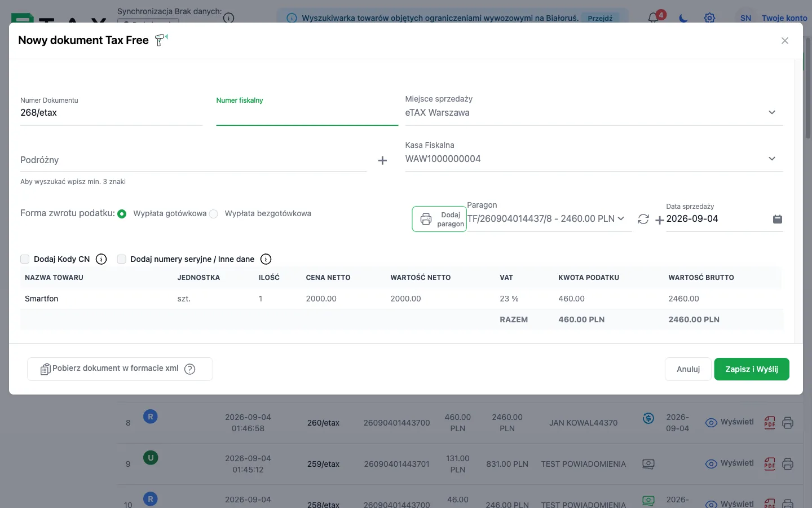Viewport: 812px width, 508px height.
Task: Expand Miejsce sprzedaży dropdown
Action: click(772, 112)
